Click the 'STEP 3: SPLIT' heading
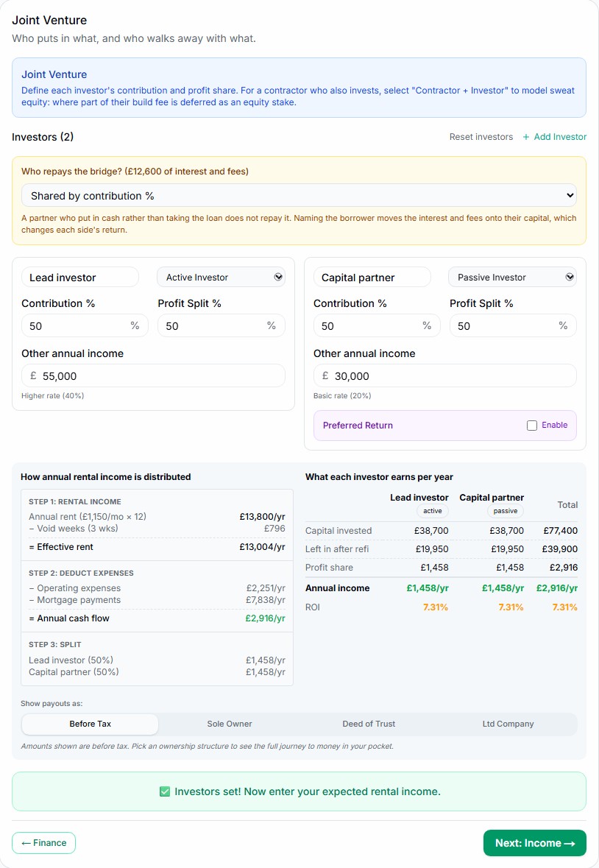The width and height of the screenshot is (599, 868). [54, 644]
